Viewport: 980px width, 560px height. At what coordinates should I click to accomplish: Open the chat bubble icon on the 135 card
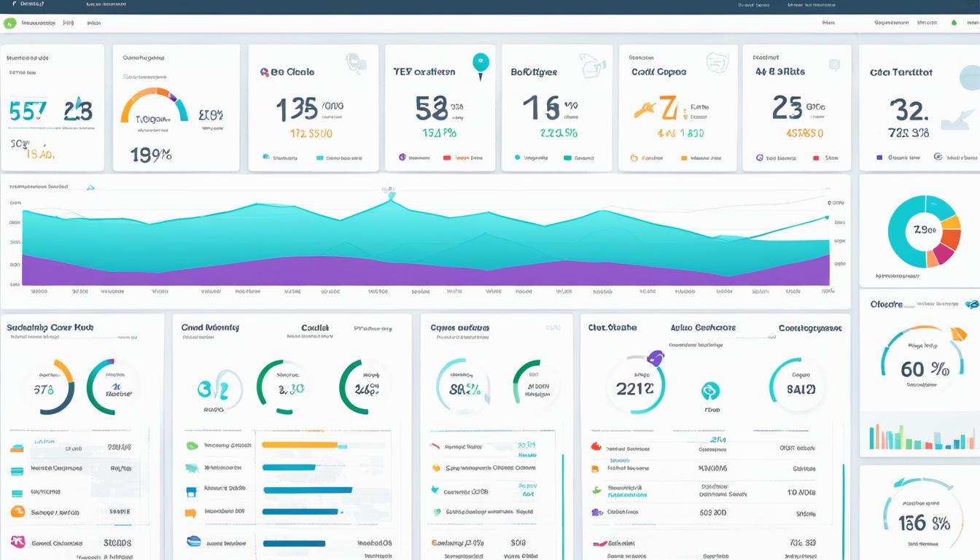click(x=357, y=64)
